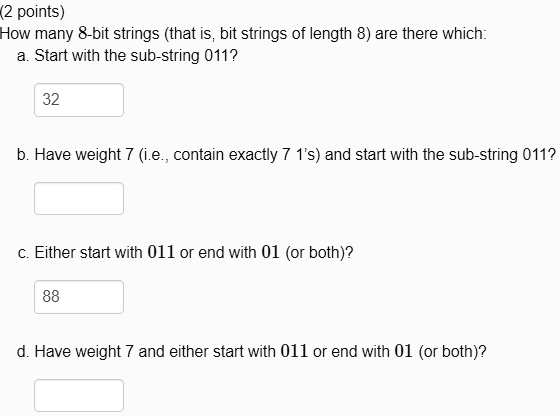
Task: Click the "(2 points)" label
Action: [x=32, y=11]
